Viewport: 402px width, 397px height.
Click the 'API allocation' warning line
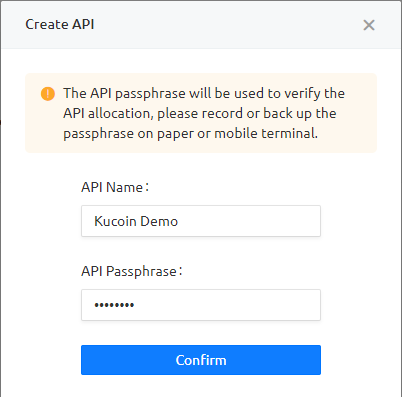(x=200, y=113)
